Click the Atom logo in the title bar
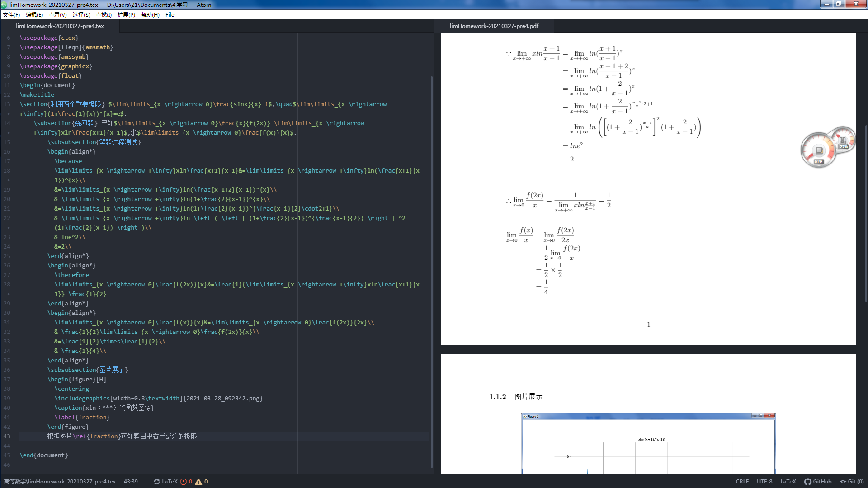 click(4, 5)
